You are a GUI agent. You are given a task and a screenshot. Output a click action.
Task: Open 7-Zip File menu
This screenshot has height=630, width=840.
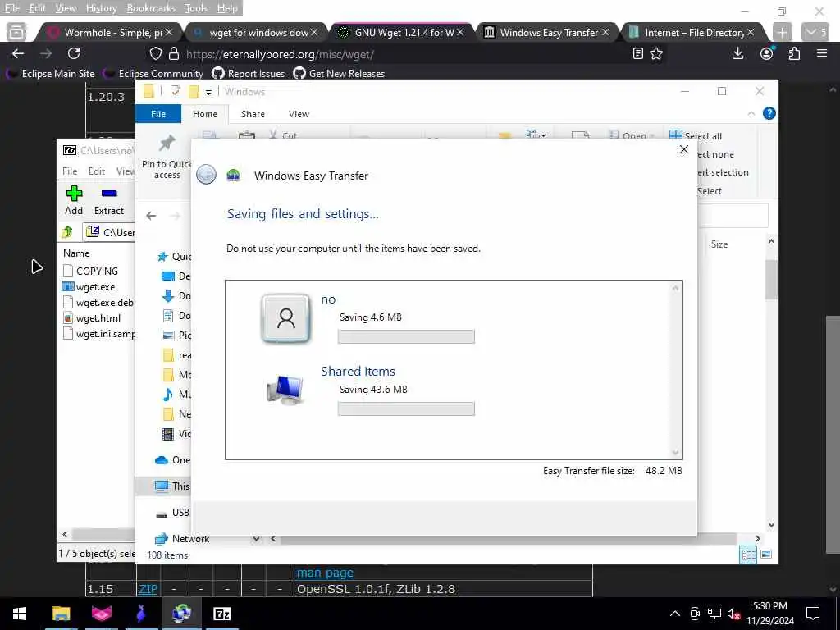click(70, 171)
